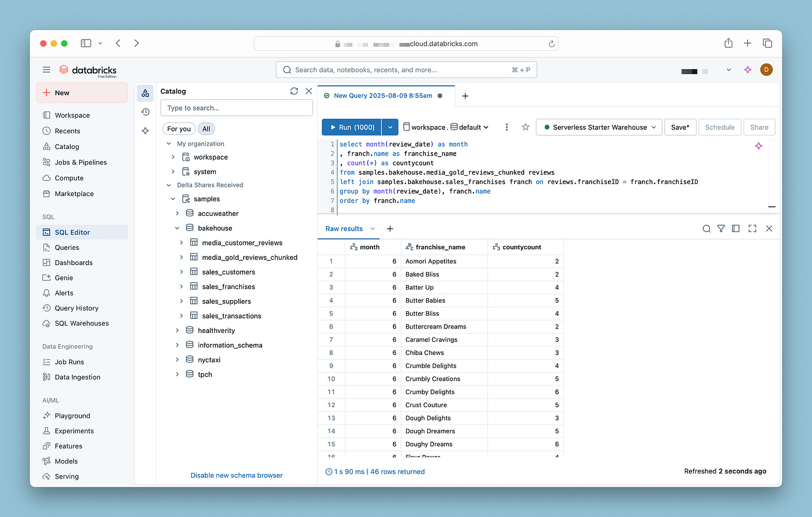Expand the results to fullscreen
Image resolution: width=812 pixels, height=517 pixels.
pos(752,229)
